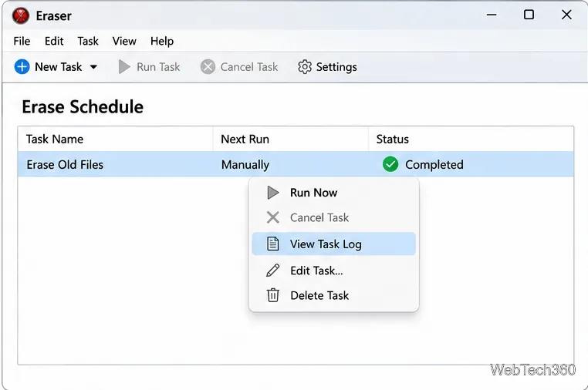
Task: Click the Cancel Task toolbar label
Action: tap(249, 67)
